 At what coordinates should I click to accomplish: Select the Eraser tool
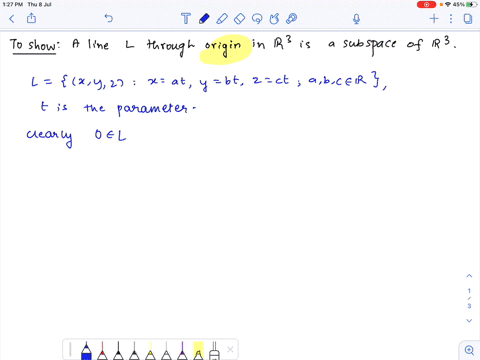pos(239,19)
